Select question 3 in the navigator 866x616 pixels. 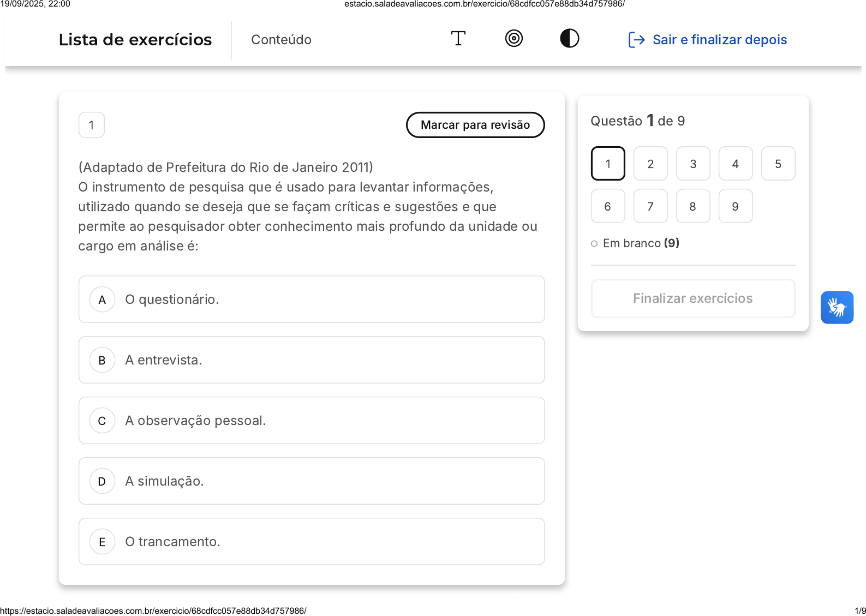[692, 164]
